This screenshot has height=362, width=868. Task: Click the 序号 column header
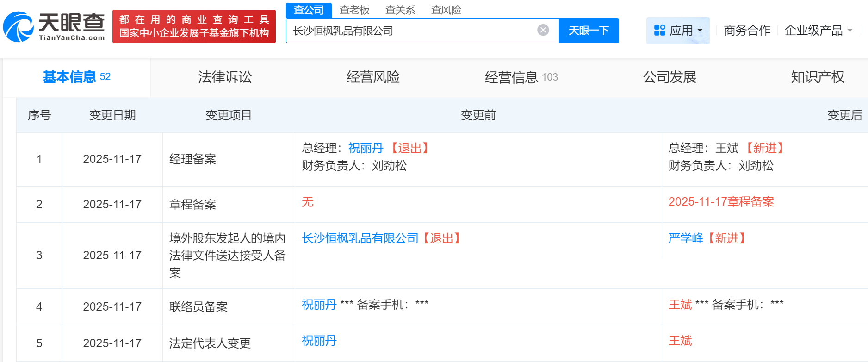click(x=39, y=115)
